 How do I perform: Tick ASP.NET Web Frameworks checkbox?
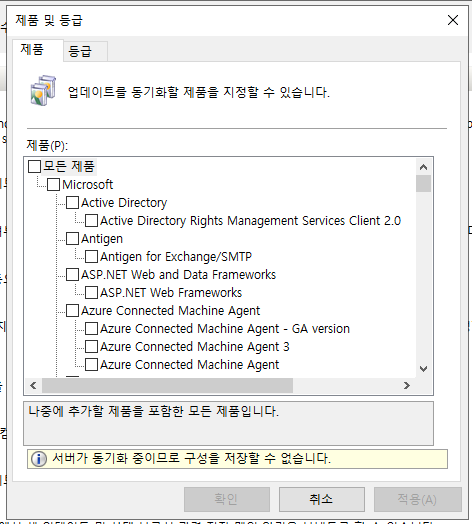[91, 293]
